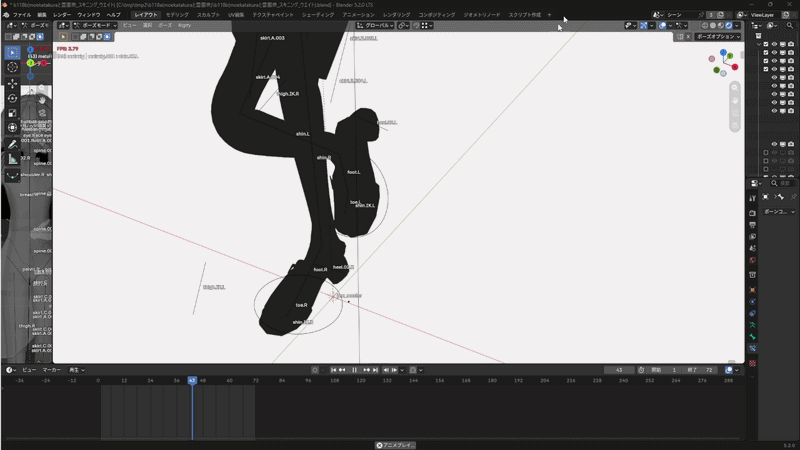800x450 pixels.
Task: Open the header ポーズ menu
Action: coord(165,26)
